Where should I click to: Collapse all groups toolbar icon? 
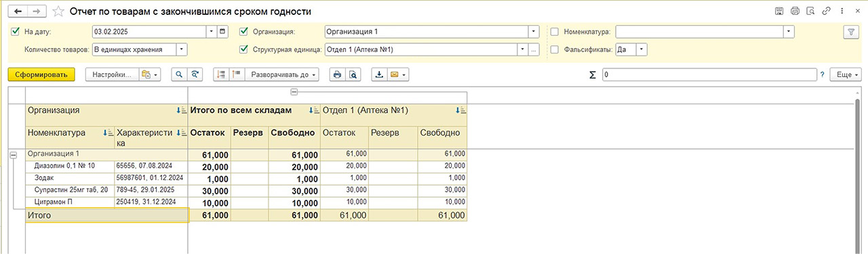pyautogui.click(x=221, y=75)
